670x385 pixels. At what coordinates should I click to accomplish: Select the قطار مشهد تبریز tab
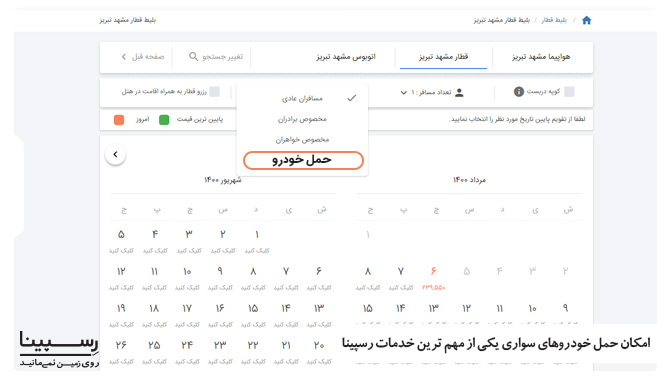pyautogui.click(x=444, y=56)
